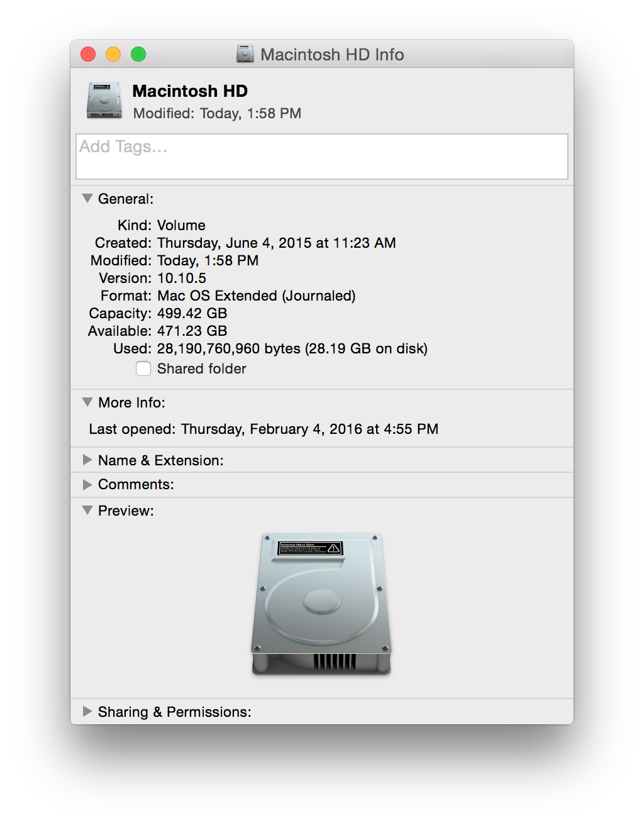Click the header 'Modified: Today, 1:58 PM' line

click(x=217, y=113)
